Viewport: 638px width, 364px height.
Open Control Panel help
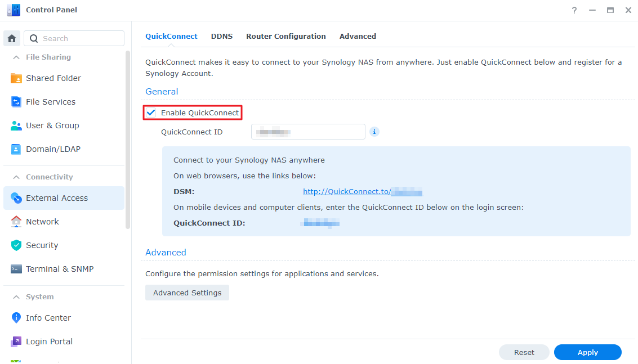click(574, 10)
